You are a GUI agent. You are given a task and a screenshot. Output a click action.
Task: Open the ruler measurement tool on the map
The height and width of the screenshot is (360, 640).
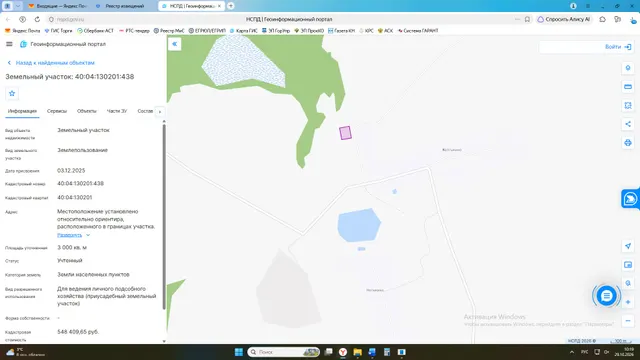pos(628,87)
